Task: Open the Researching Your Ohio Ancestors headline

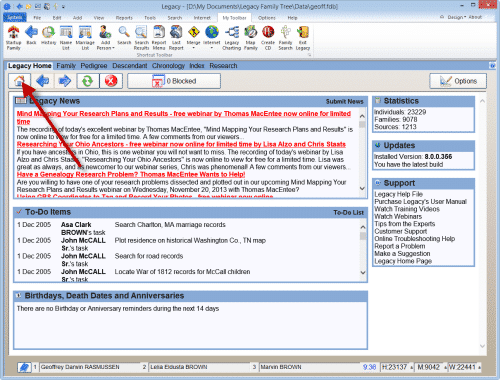Action: (181, 144)
